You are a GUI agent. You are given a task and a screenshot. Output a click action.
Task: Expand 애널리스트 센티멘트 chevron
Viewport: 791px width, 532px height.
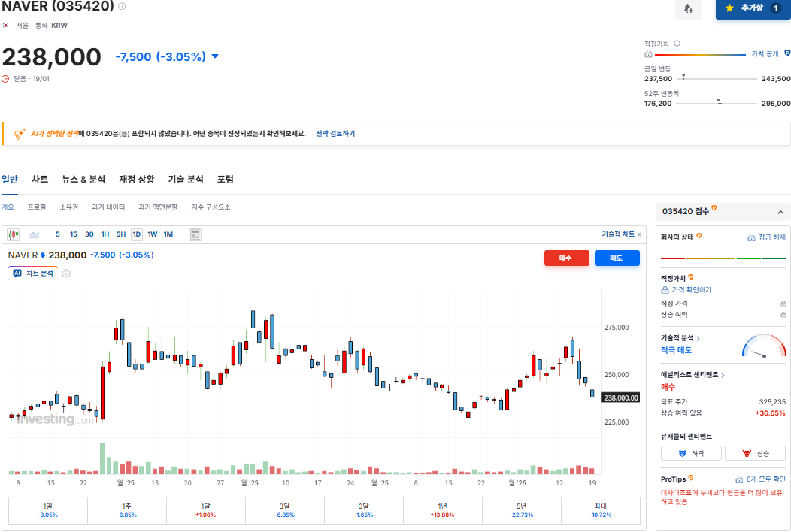(x=723, y=375)
